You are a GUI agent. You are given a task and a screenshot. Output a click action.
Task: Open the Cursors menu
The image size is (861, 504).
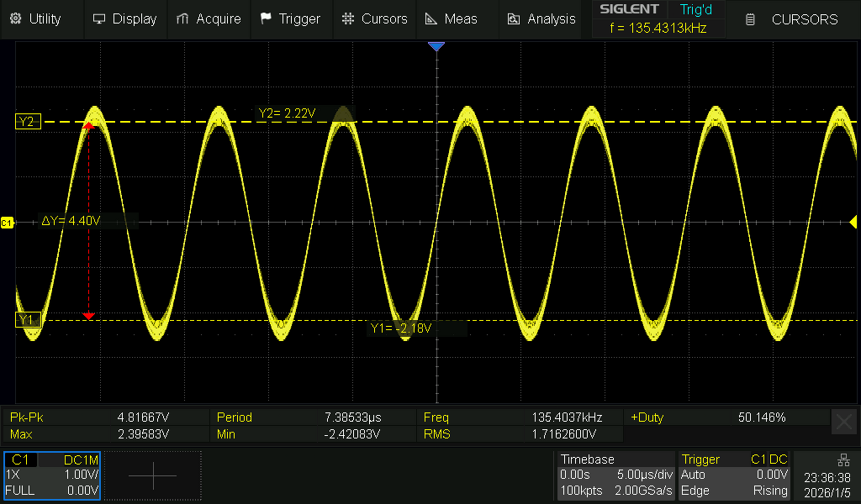[374, 19]
